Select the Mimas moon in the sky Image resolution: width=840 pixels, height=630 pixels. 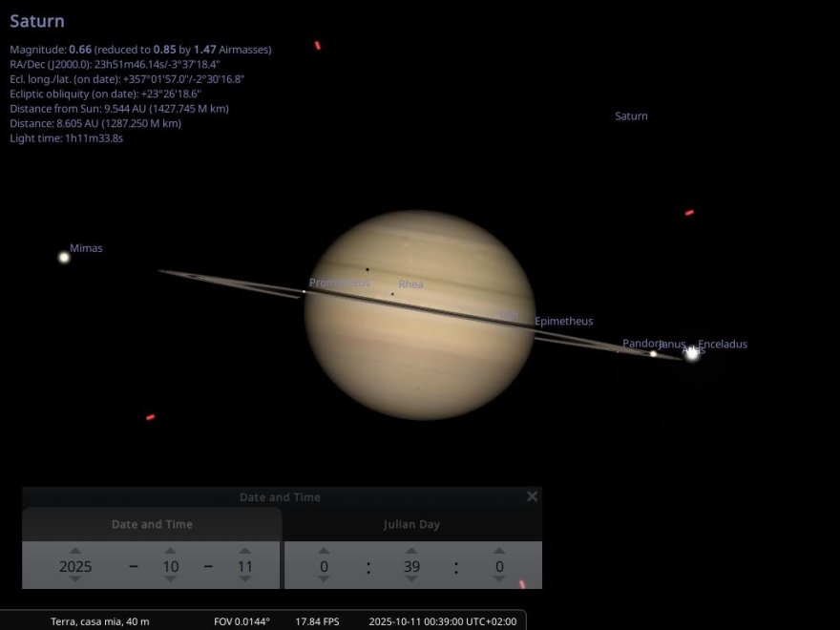pyautogui.click(x=64, y=257)
